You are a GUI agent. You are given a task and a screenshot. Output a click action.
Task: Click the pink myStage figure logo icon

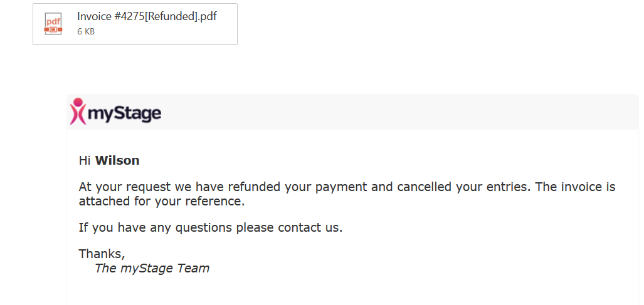(78, 111)
